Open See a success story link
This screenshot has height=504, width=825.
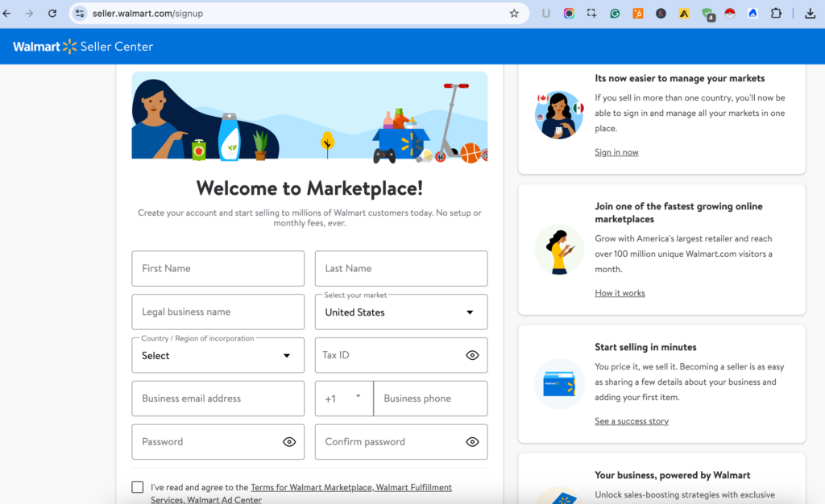(632, 421)
